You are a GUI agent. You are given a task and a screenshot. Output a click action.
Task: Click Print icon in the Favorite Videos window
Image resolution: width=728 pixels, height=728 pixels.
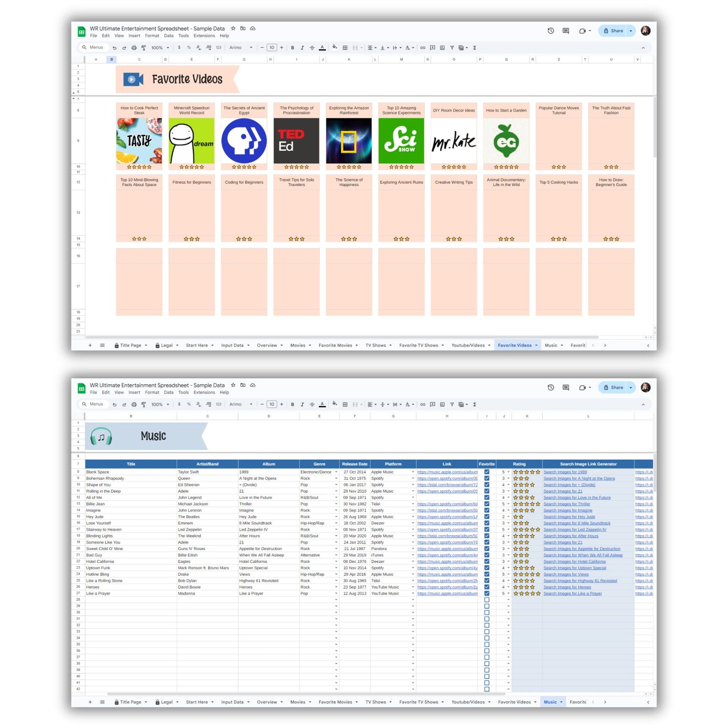(x=134, y=48)
